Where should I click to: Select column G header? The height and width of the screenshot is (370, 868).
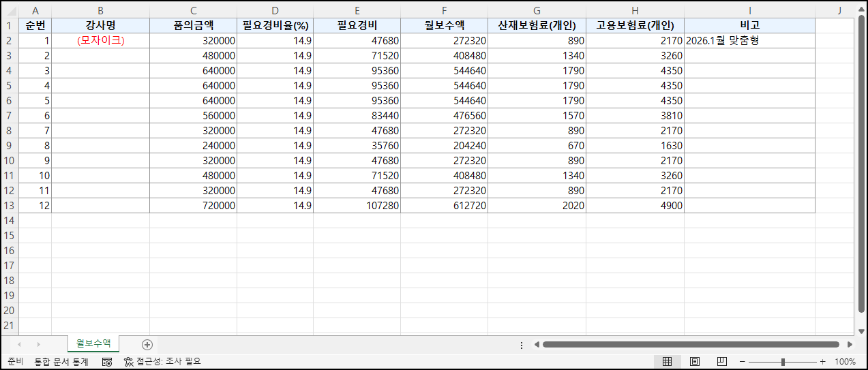[x=537, y=10]
